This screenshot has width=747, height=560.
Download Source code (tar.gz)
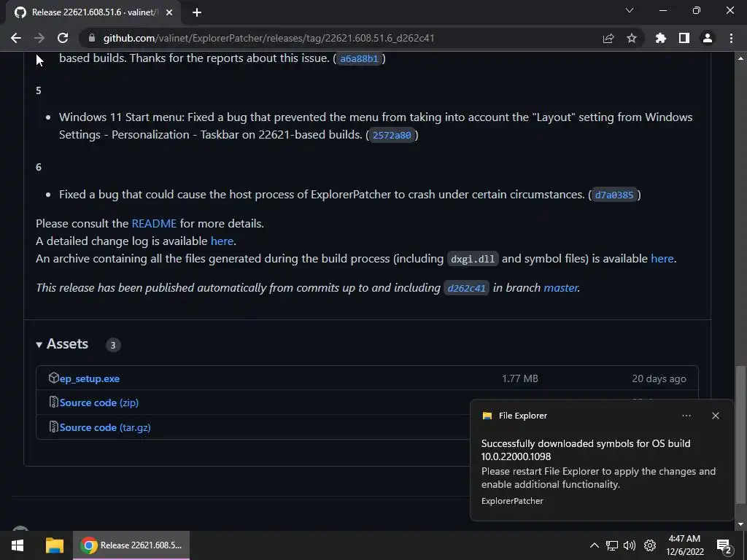pos(105,427)
